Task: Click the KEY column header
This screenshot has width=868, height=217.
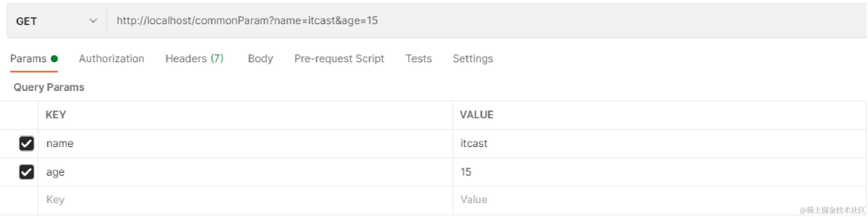Action: pos(56,115)
